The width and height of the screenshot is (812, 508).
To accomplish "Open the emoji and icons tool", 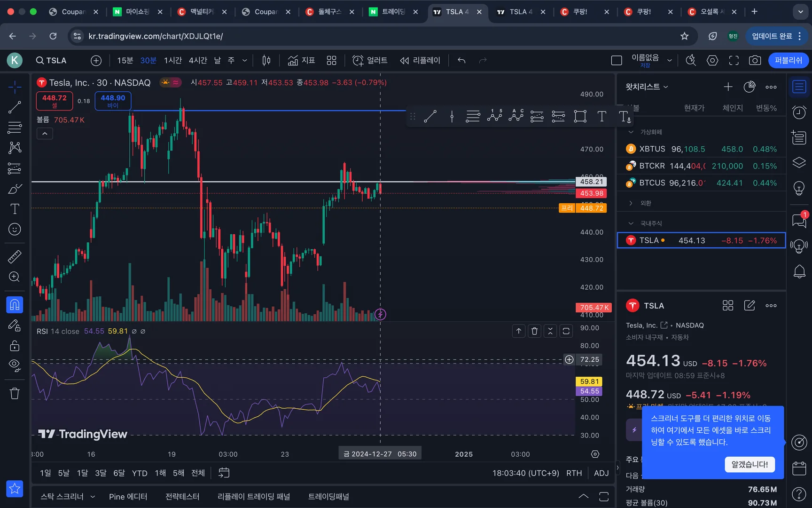I will 15,229.
